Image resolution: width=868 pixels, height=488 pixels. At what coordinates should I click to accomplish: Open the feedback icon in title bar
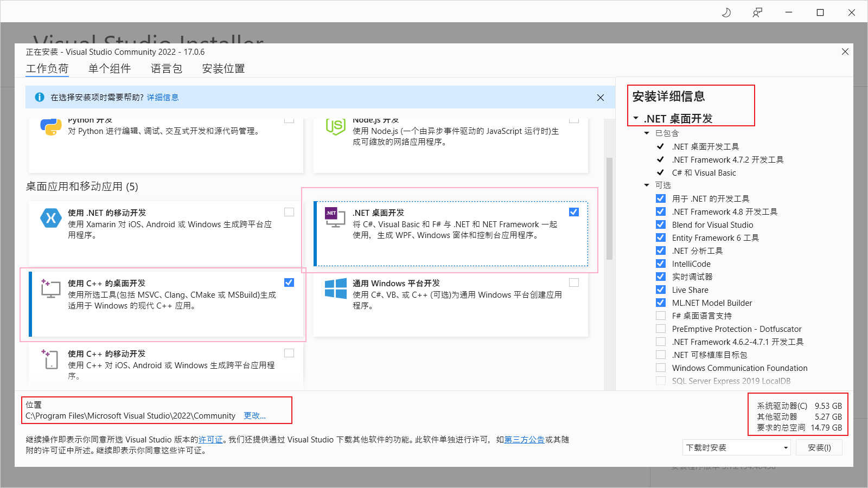click(757, 12)
